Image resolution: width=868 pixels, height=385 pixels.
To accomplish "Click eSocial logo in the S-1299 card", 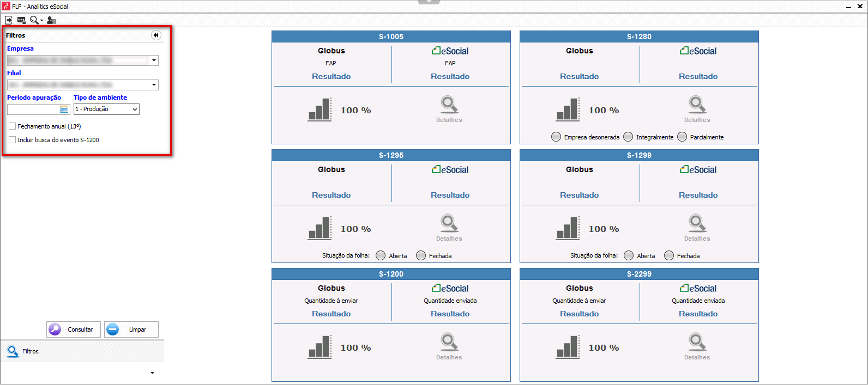I will pos(698,169).
